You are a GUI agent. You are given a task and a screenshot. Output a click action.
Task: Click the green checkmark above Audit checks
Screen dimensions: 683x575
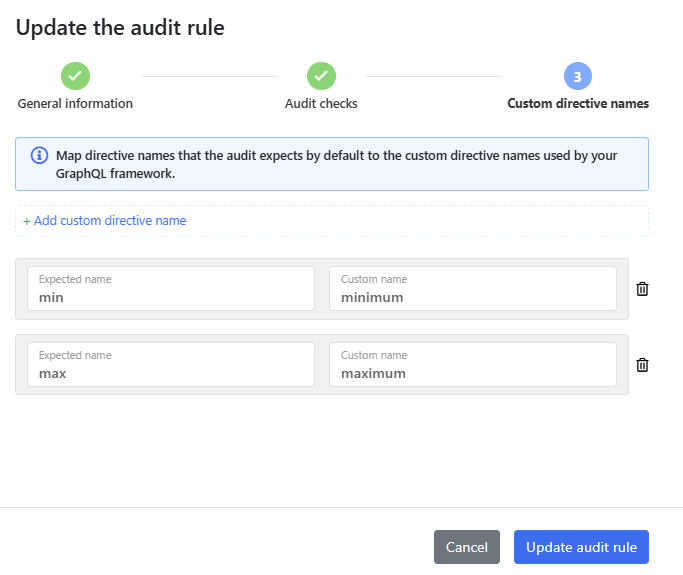(321, 76)
